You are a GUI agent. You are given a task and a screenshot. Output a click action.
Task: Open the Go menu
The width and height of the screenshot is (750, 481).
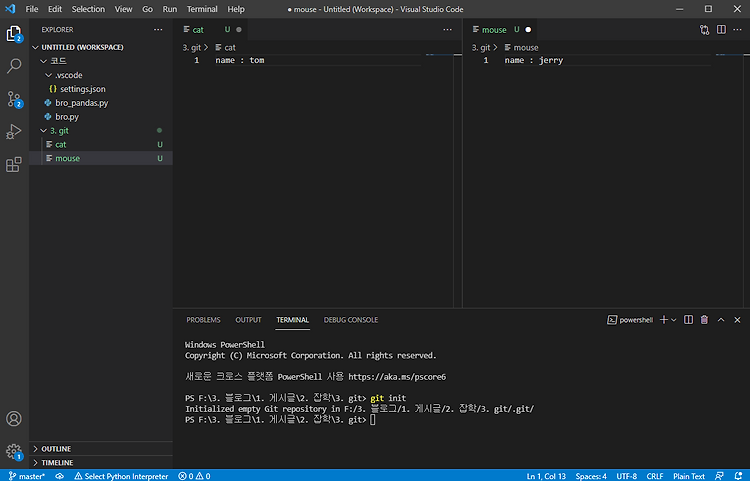click(147, 9)
